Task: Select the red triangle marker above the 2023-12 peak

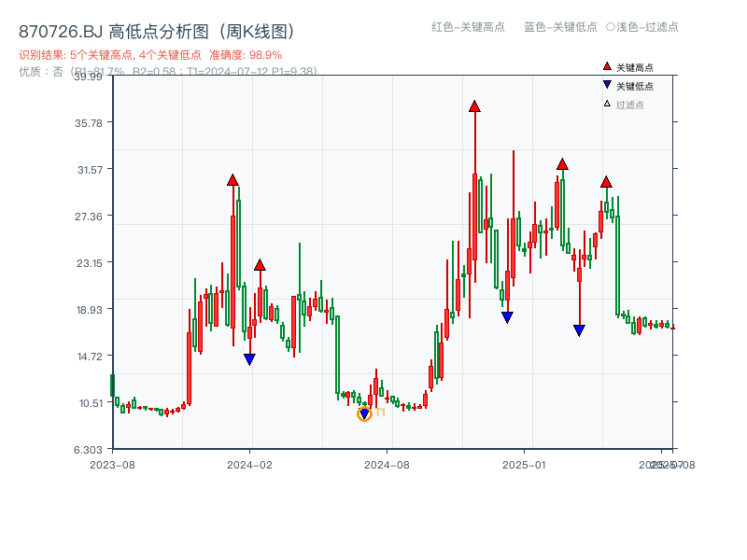Action: [x=233, y=179]
